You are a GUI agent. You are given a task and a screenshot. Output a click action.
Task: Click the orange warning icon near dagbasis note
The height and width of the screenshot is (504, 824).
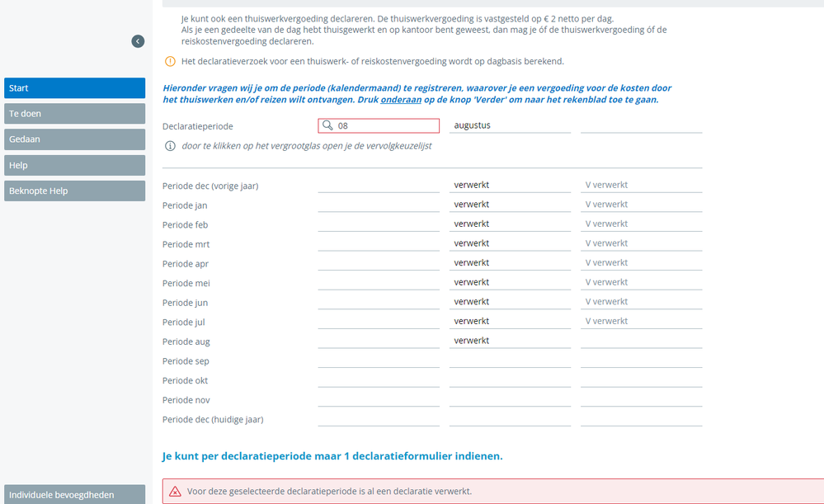(170, 62)
